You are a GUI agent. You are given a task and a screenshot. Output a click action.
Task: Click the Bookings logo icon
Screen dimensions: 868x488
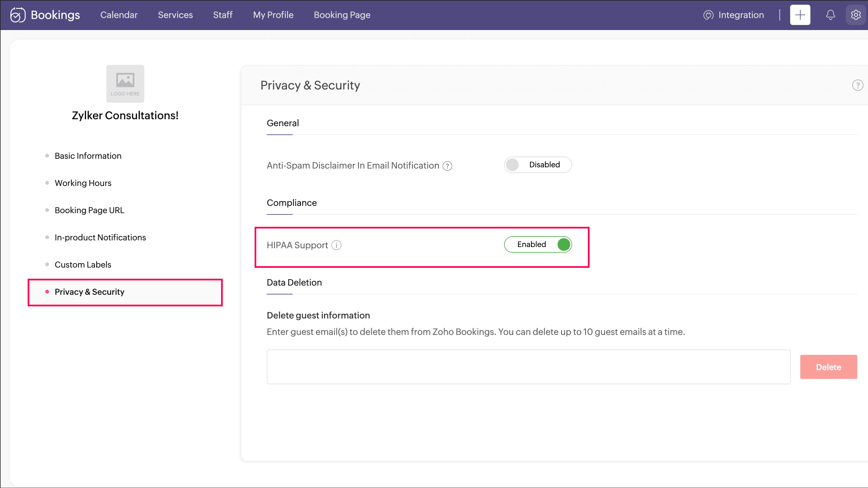[18, 15]
